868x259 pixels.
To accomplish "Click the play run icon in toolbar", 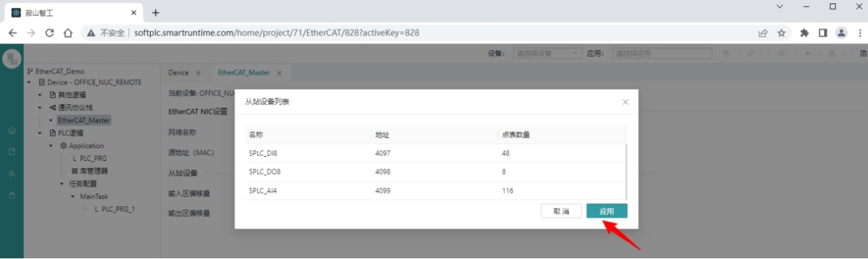I will (x=808, y=53).
